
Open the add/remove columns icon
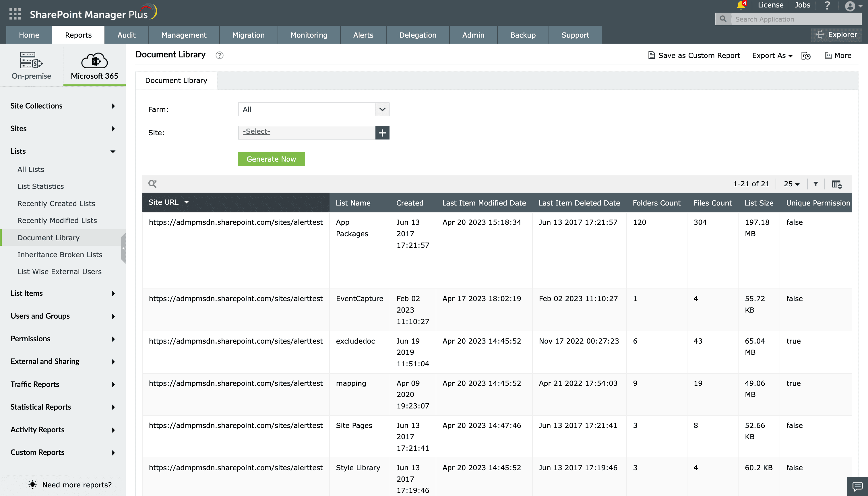click(x=837, y=184)
